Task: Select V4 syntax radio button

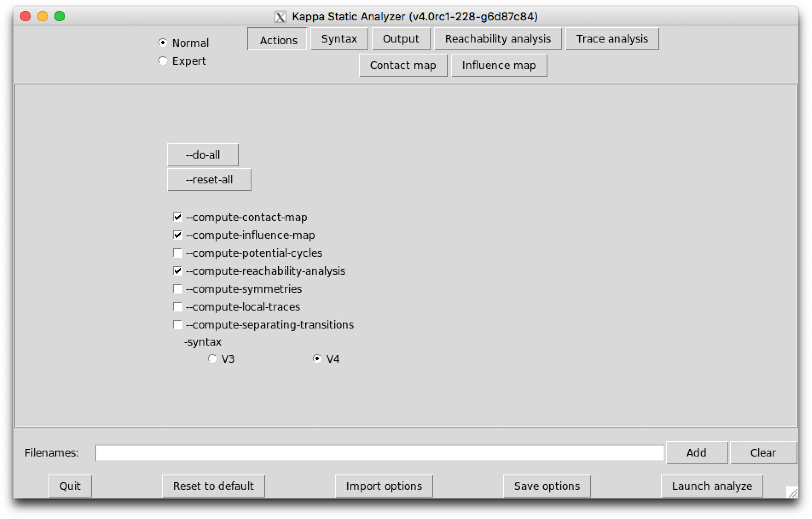Action: 317,358
